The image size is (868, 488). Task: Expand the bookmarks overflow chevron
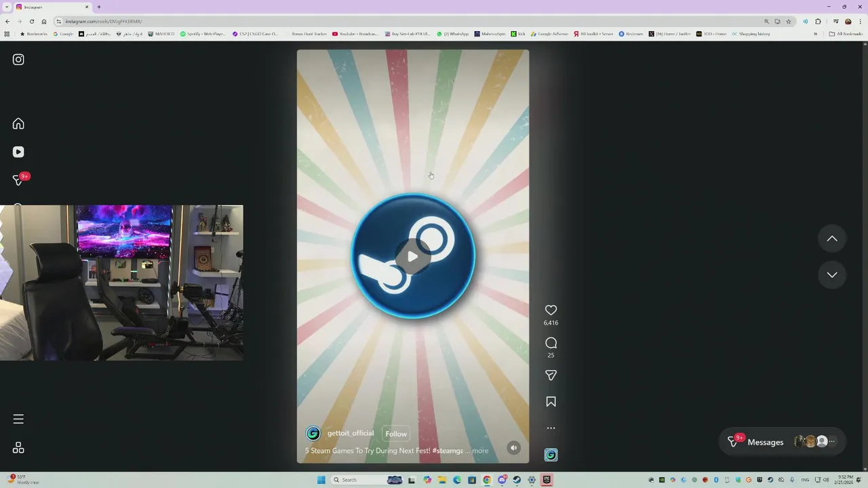[815, 34]
